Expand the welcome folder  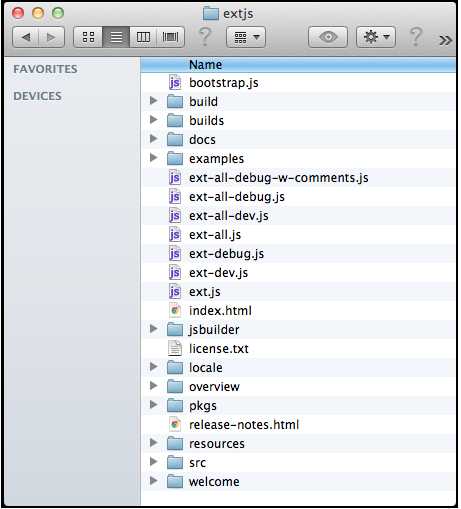point(153,481)
